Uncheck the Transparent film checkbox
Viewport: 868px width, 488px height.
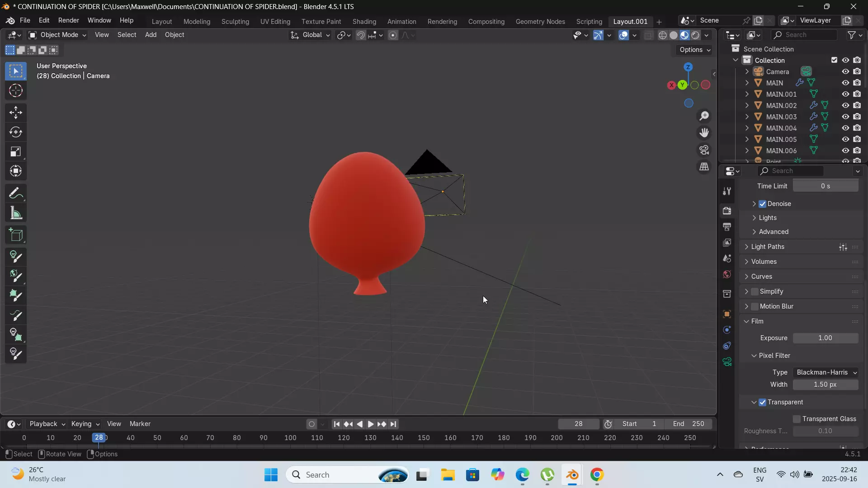(763, 402)
